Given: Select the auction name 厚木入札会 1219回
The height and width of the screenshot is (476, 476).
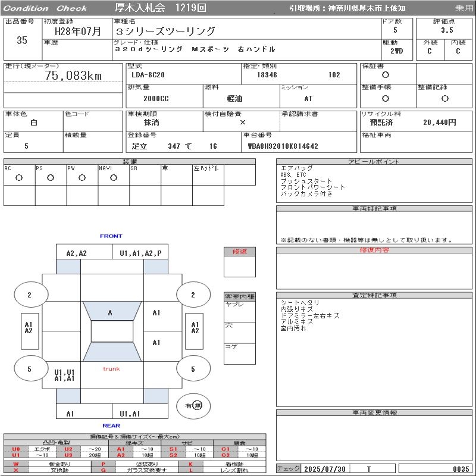Looking at the screenshot, I should pos(160,8).
